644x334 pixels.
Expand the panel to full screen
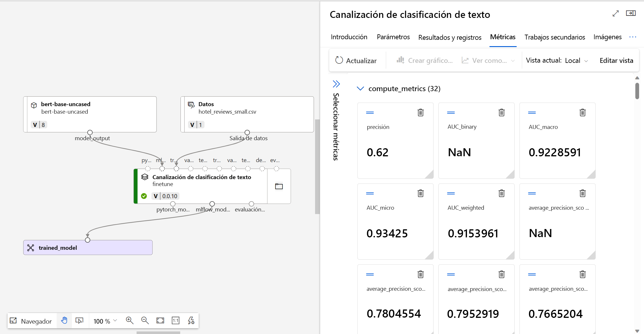tap(615, 13)
